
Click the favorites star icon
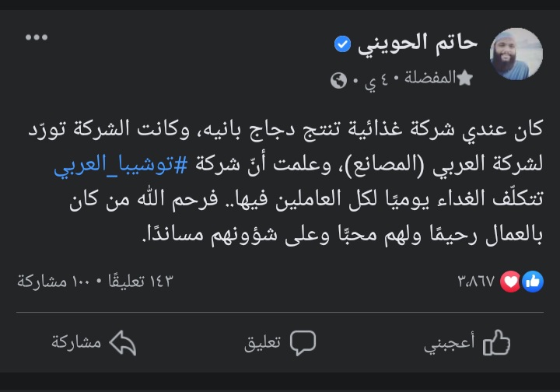[x=465, y=79]
